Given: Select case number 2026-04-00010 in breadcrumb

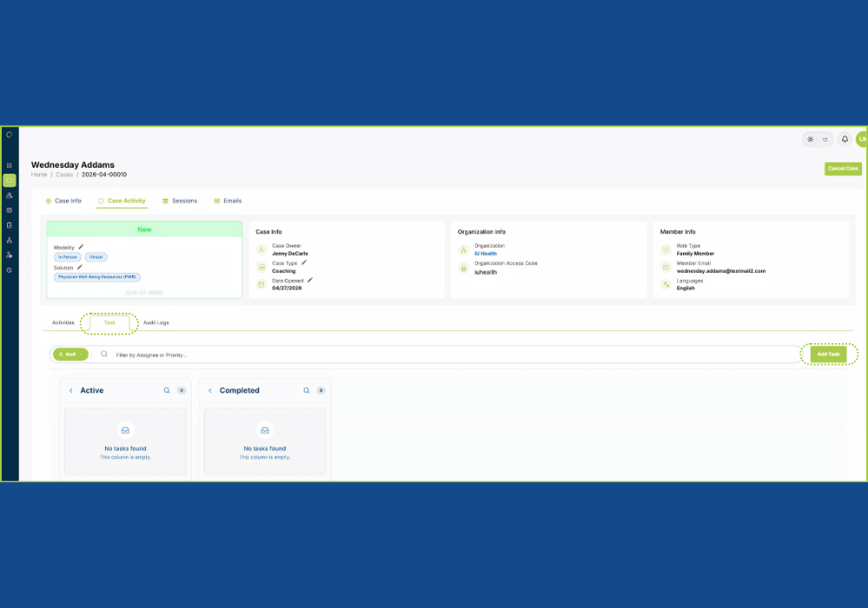Looking at the screenshot, I should coord(104,175).
